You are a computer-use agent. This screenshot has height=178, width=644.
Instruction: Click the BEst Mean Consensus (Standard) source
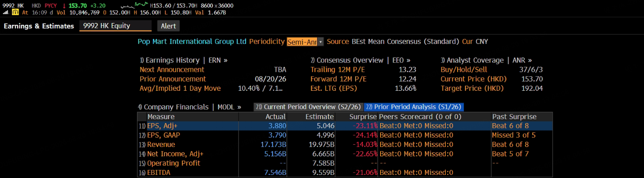tap(405, 42)
